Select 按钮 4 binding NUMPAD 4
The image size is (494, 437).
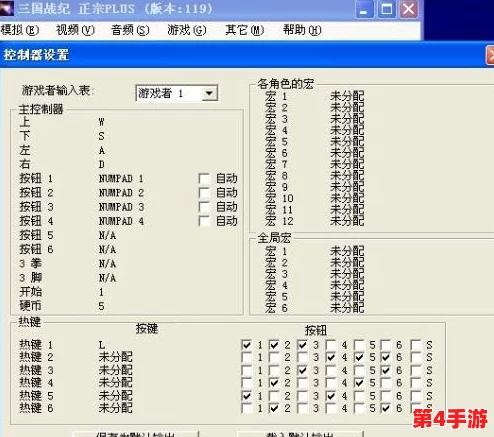(x=121, y=221)
